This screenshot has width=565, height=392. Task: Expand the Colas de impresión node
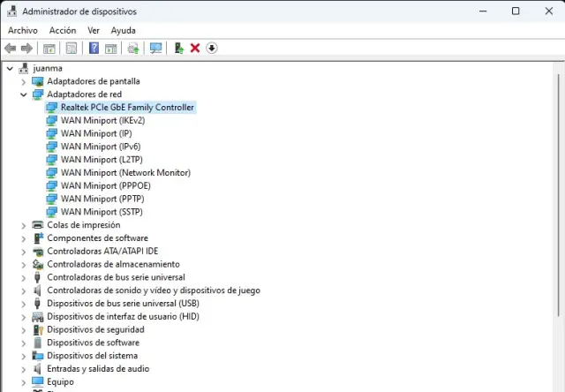click(24, 225)
